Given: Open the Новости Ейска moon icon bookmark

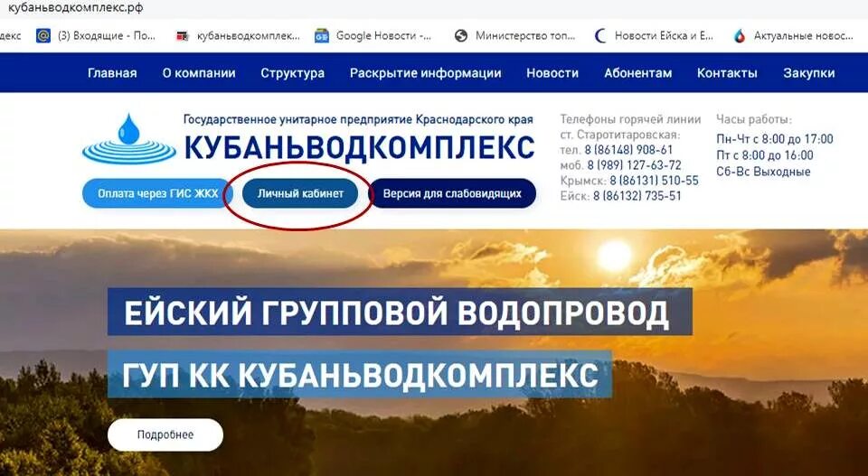Looking at the screenshot, I should (x=600, y=36).
